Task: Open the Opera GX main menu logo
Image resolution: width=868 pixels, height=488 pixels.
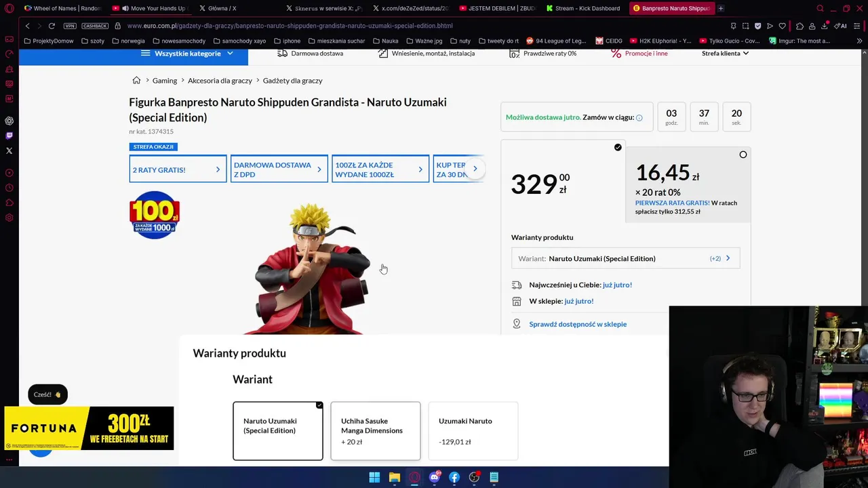Action: point(9,8)
